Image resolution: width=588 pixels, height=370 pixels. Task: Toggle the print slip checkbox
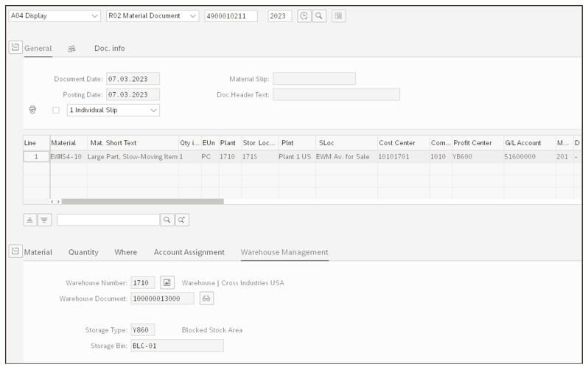[x=56, y=111]
